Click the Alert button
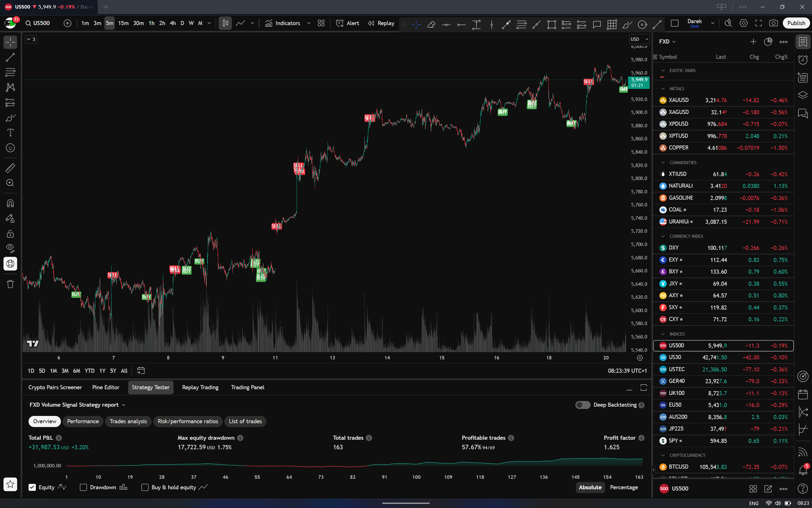The width and height of the screenshot is (812, 508). click(347, 23)
